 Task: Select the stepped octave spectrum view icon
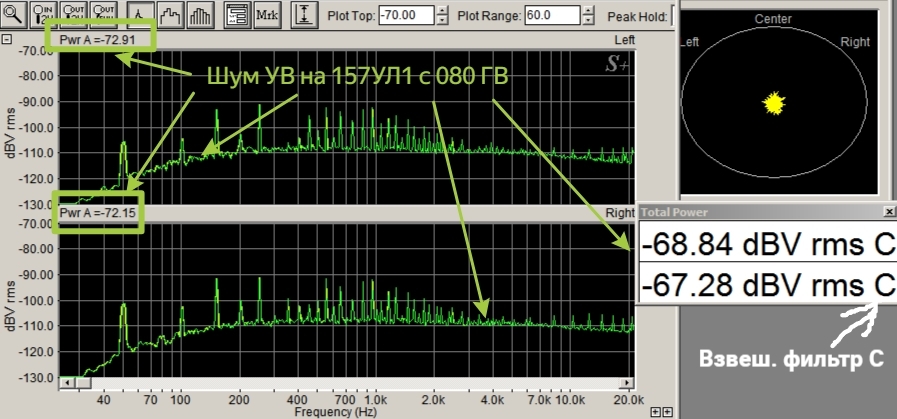(170, 15)
